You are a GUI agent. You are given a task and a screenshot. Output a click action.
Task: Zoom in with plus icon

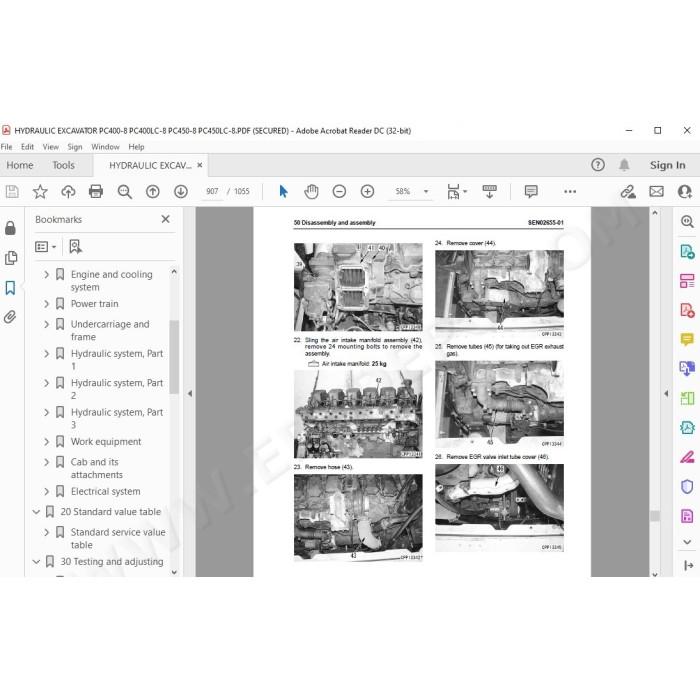point(367,192)
